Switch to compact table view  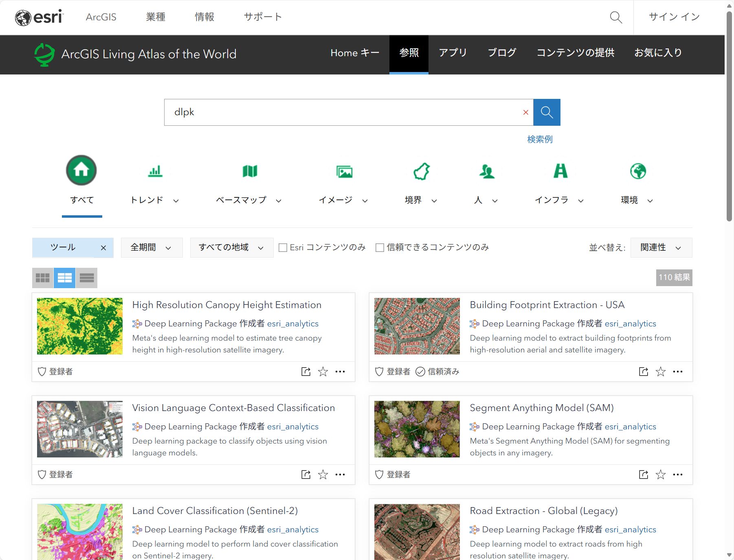click(x=87, y=278)
